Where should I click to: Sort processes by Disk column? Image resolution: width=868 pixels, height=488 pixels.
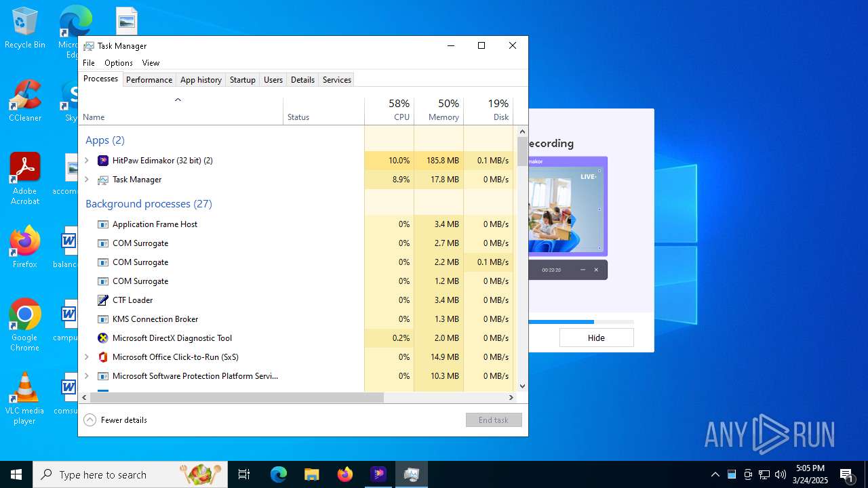click(x=488, y=111)
